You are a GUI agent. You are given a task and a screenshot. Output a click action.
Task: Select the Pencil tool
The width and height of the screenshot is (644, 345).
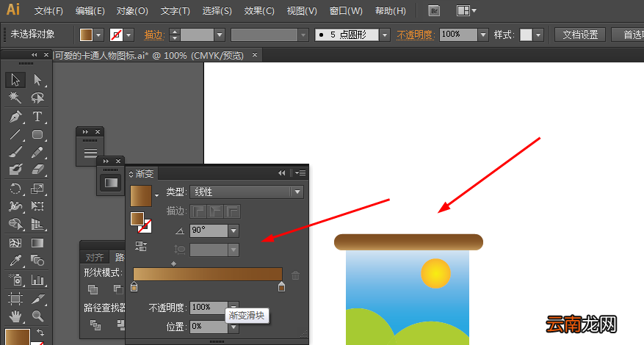pyautogui.click(x=37, y=153)
